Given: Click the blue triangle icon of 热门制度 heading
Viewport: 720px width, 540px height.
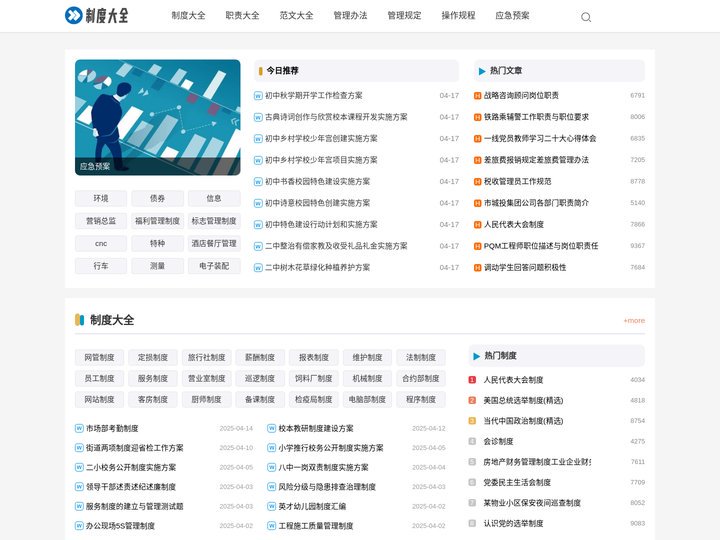Looking at the screenshot, I should click(x=476, y=356).
